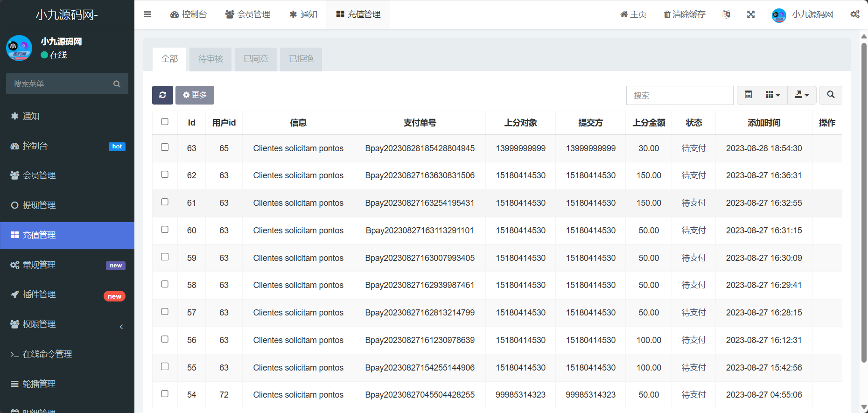Click the magnifier search button in toolbar
Screen dimensions: 868x413
[831, 95]
